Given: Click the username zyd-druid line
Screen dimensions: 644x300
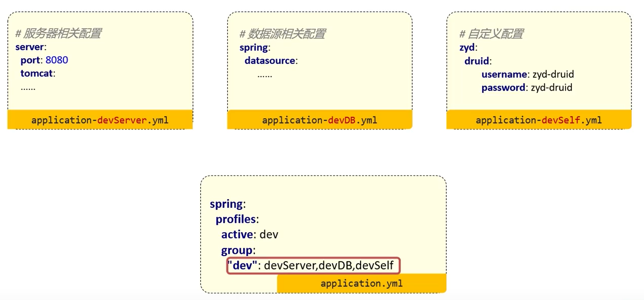Looking at the screenshot, I should click(x=527, y=74).
